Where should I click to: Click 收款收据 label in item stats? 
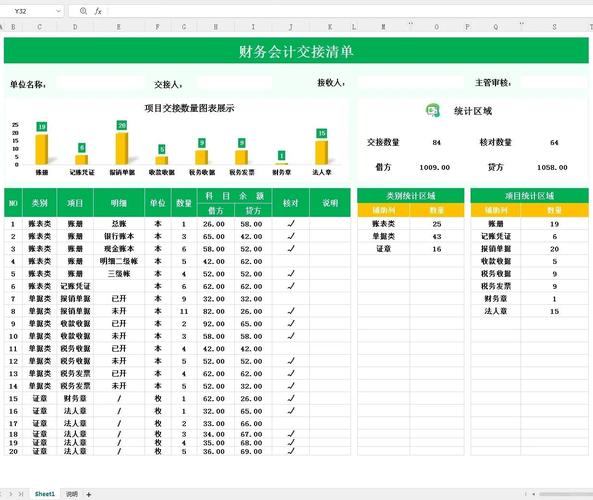[x=496, y=261]
